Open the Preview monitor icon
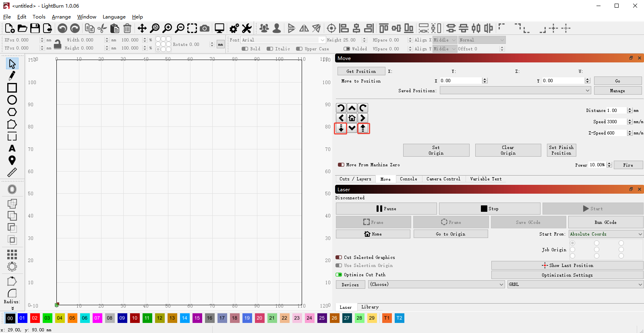Viewport: 644px width, 333px height. (x=219, y=28)
